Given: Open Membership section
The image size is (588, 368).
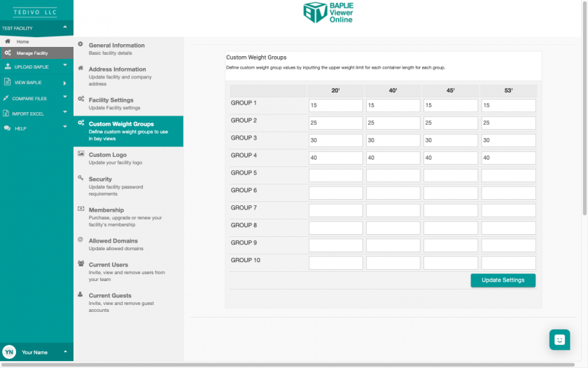Looking at the screenshot, I should (x=128, y=217).
